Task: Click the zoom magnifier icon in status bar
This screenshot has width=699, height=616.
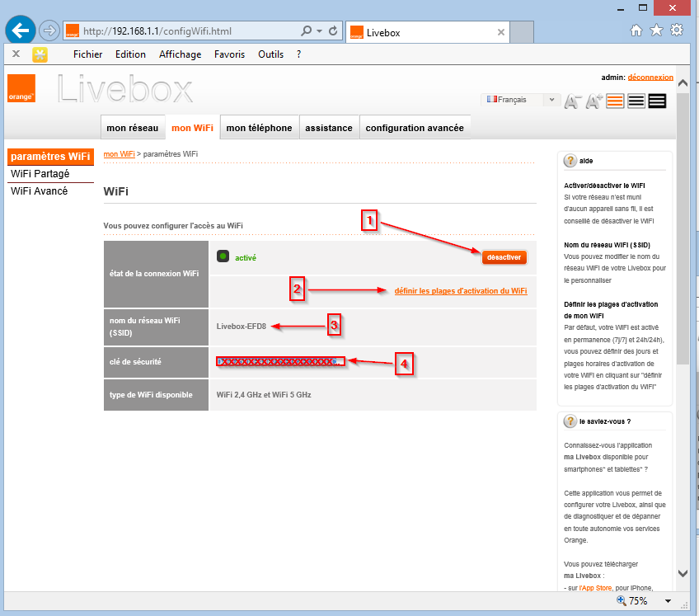Action: [621, 600]
